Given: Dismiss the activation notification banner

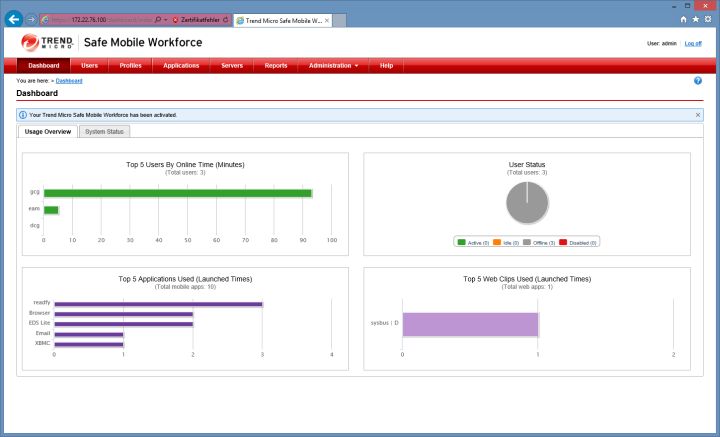Looking at the screenshot, I should pyautogui.click(x=698, y=115).
